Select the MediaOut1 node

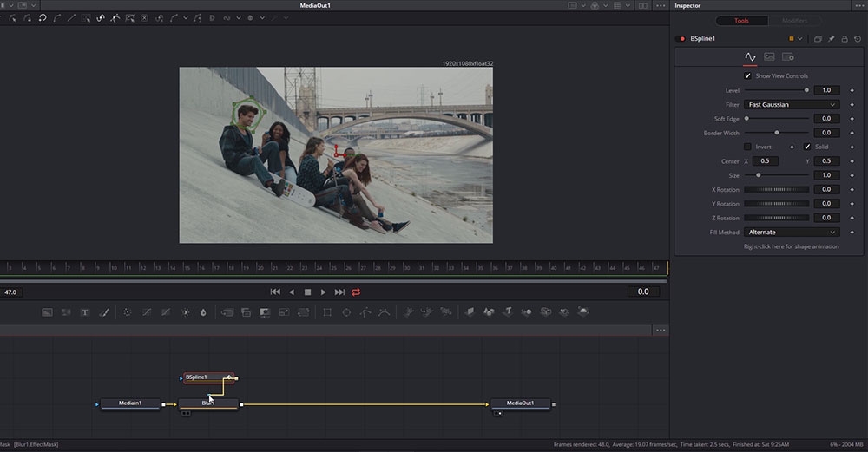pos(521,403)
